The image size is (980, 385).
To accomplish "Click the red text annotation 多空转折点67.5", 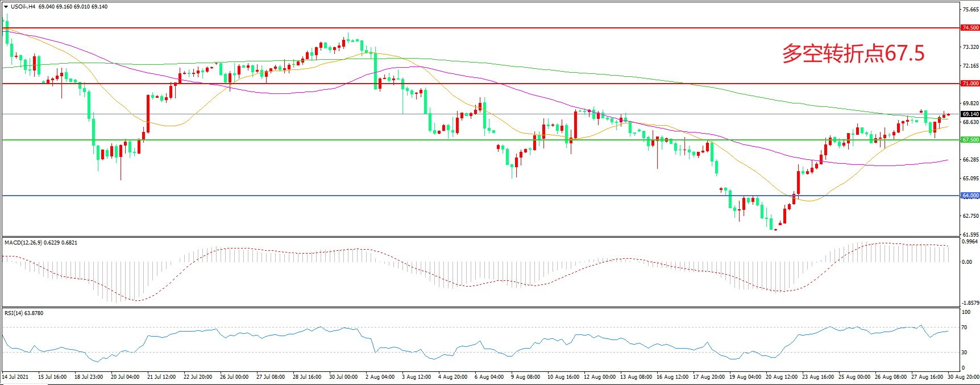I will (853, 53).
